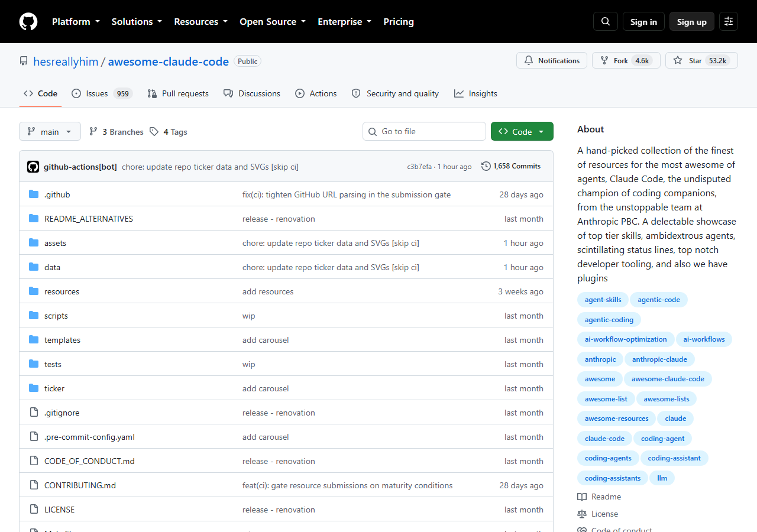
Task: Expand the Enterprise menu
Action: coord(344,21)
